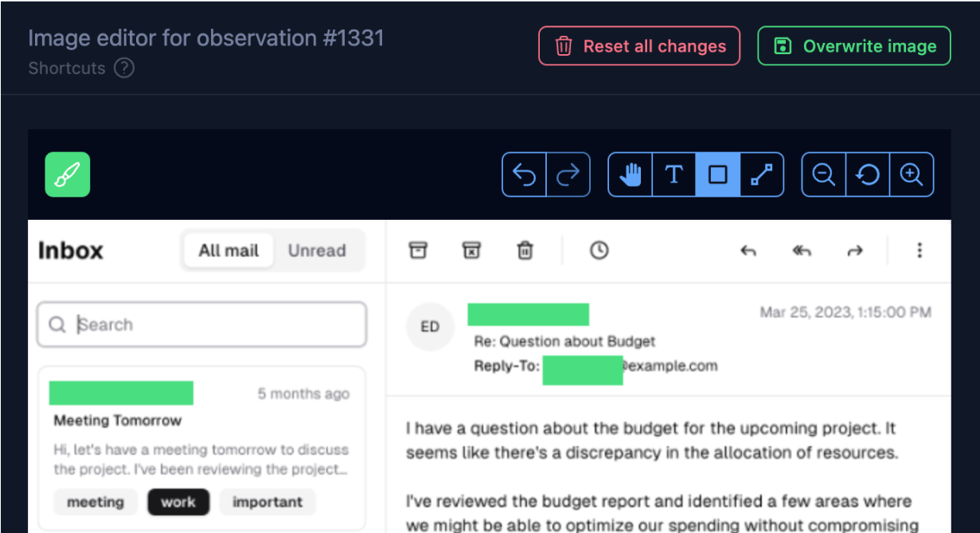Open the Shortcuts help icon
Image resolution: width=980 pixels, height=533 pixels.
[x=123, y=69]
